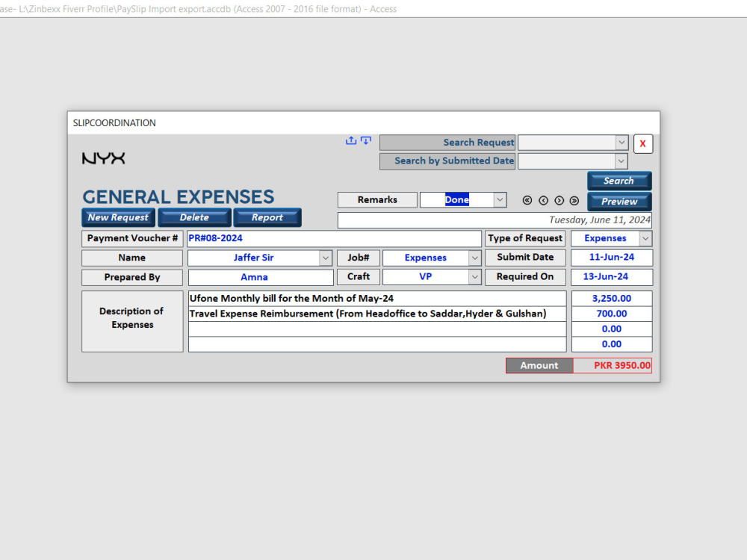Click the fourth empty description line

point(377,344)
